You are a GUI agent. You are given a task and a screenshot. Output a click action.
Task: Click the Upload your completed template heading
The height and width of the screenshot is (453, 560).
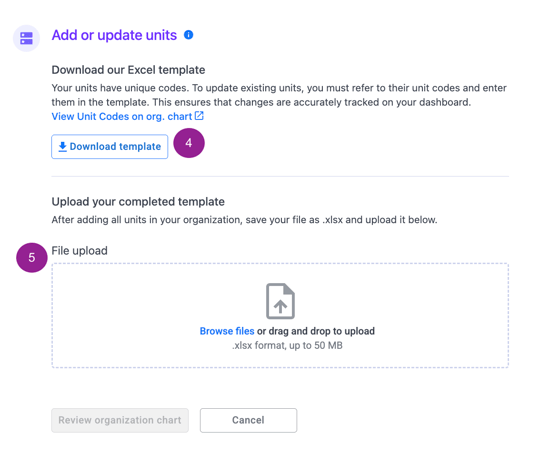click(138, 201)
